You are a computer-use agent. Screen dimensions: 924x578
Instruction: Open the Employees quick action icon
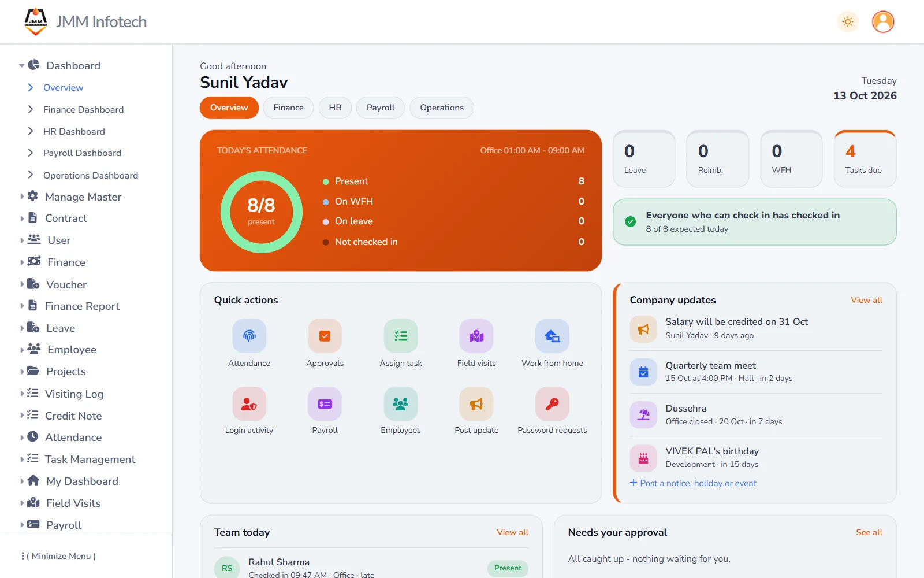pos(401,404)
